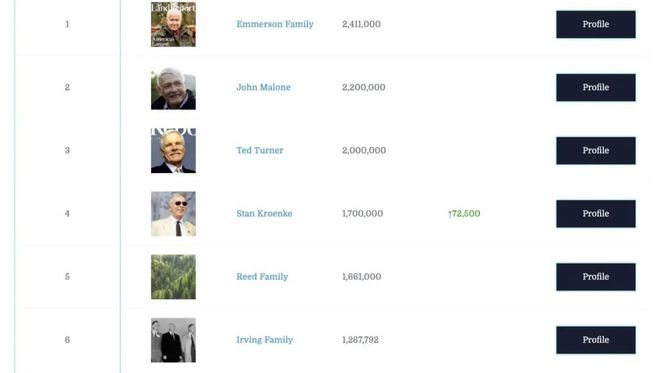The image size is (660, 373).
Task: Select Stan Kroenke's sunglasses portrait thumbnail
Action: click(173, 214)
